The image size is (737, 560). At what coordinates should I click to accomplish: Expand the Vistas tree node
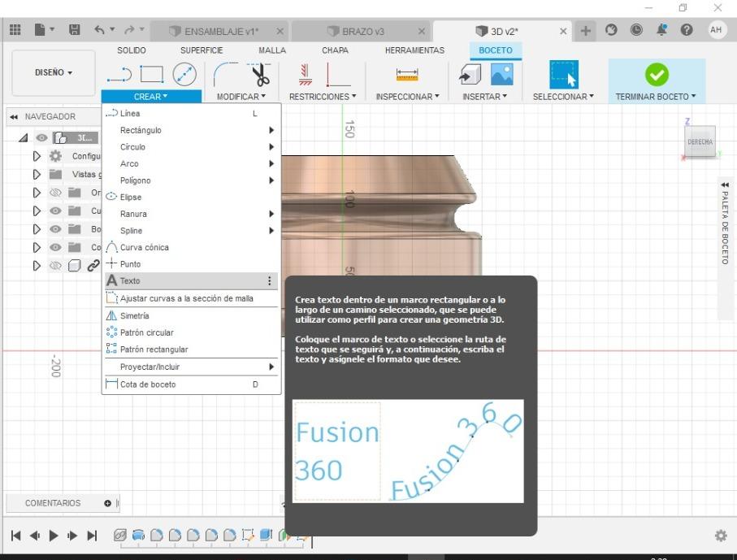click(37, 175)
